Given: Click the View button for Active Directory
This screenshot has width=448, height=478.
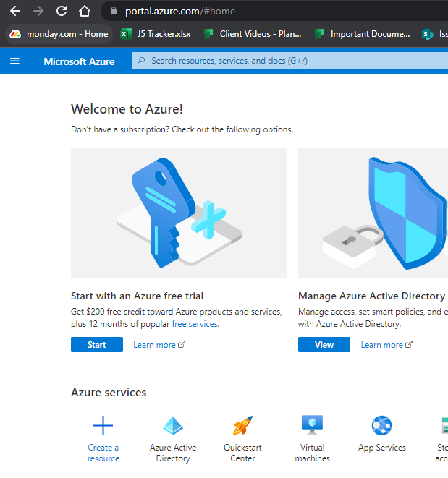Looking at the screenshot, I should (x=324, y=345).
